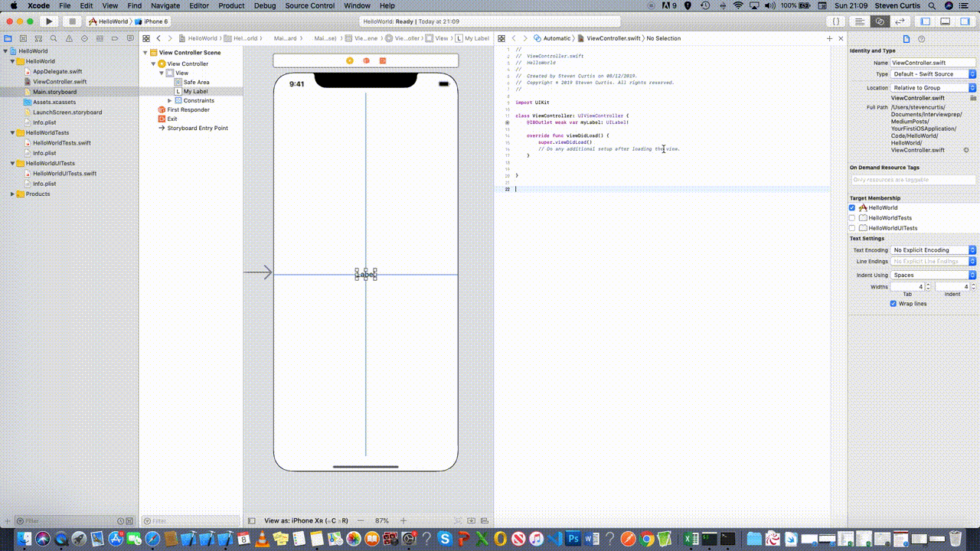
Task: Run the HelloWorld app with Play button
Action: pyautogui.click(x=48, y=21)
